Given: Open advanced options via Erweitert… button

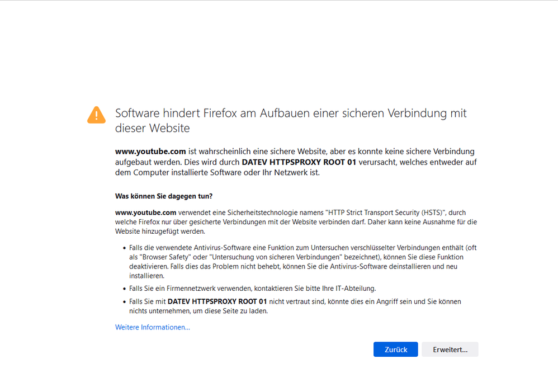Looking at the screenshot, I should (450, 350).
